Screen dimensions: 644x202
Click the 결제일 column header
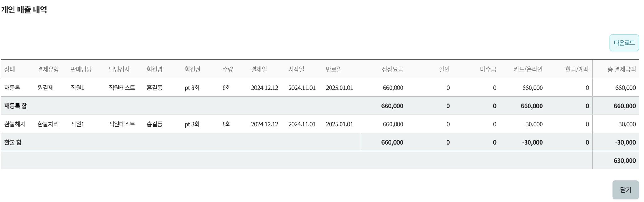pyautogui.click(x=259, y=69)
